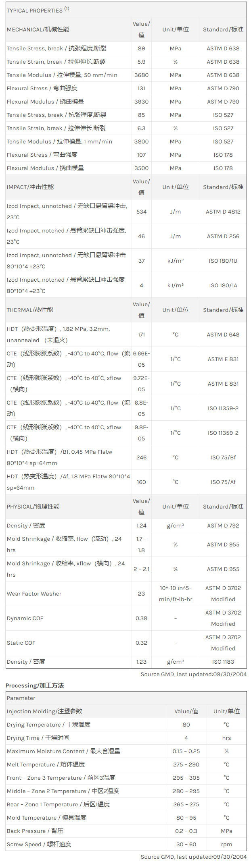The height and width of the screenshot is (868, 251).
Task: Click the Processing/加工方法 heading
Action: point(35,685)
